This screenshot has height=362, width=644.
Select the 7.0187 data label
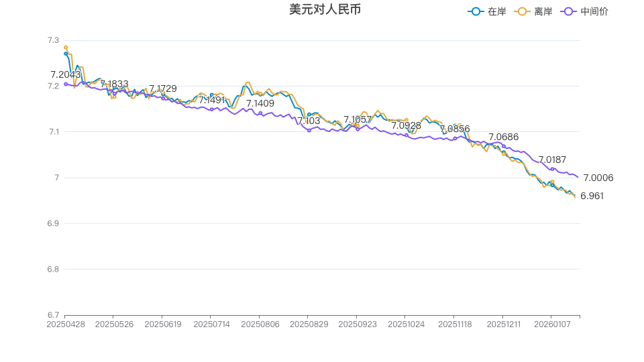(x=552, y=160)
